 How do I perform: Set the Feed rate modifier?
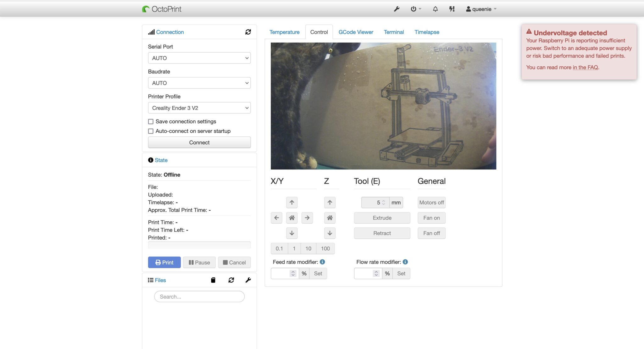[x=318, y=274]
